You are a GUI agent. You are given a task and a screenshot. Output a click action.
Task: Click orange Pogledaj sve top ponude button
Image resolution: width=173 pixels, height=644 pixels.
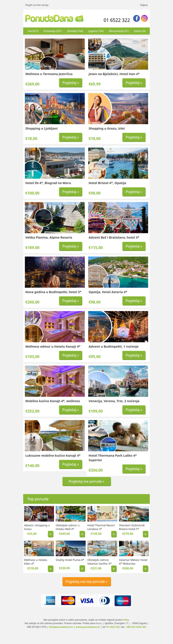(x=86, y=582)
